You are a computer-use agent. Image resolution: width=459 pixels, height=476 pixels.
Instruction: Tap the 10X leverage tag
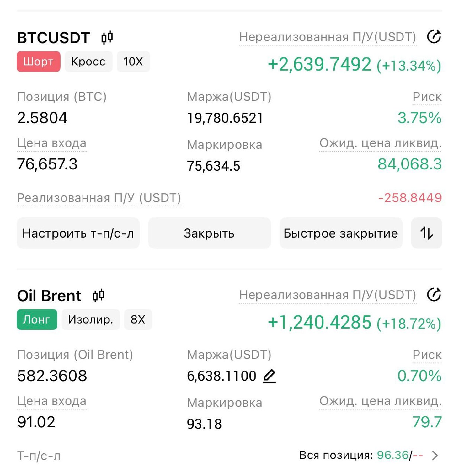[133, 61]
